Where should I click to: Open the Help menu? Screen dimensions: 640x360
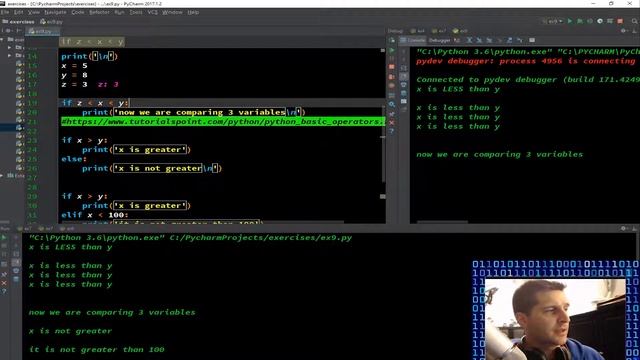tap(193, 12)
